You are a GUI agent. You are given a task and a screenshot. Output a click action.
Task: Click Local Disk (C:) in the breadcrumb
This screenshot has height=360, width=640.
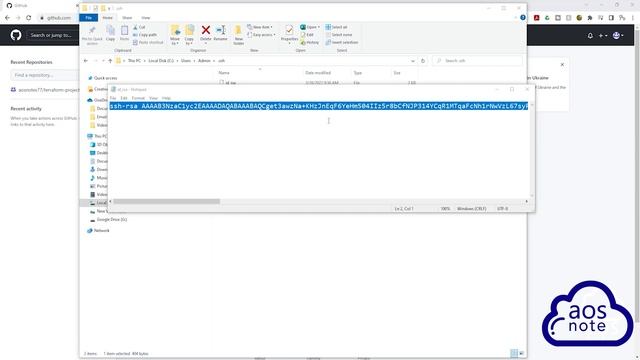pos(161,61)
